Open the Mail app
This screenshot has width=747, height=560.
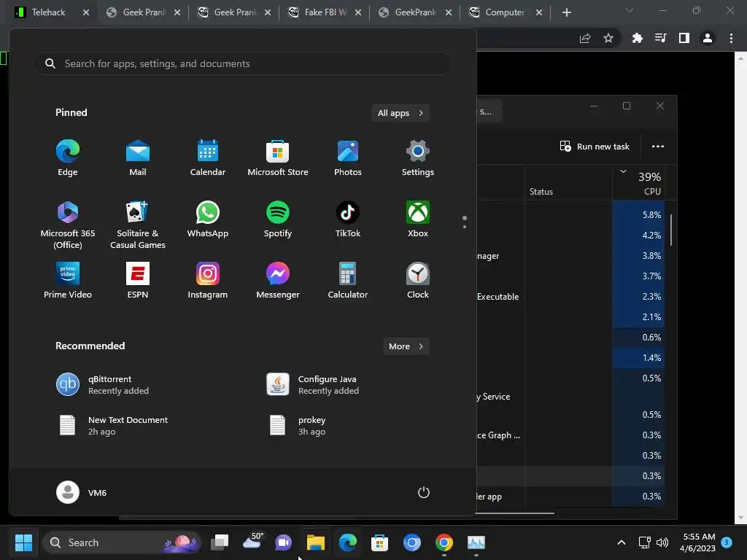click(x=138, y=158)
